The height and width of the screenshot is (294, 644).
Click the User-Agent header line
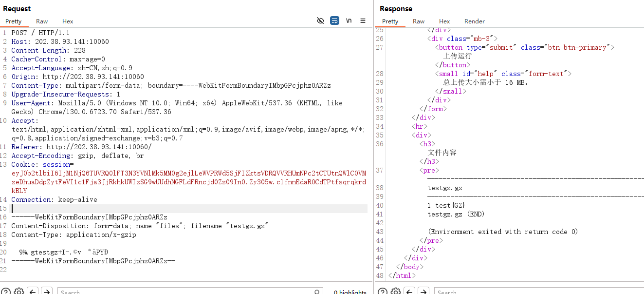[177, 107]
